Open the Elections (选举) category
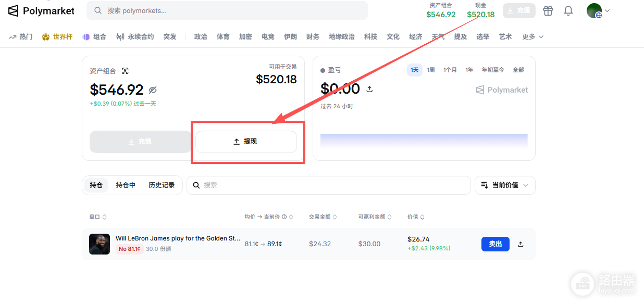The image size is (644, 305). coord(483,36)
